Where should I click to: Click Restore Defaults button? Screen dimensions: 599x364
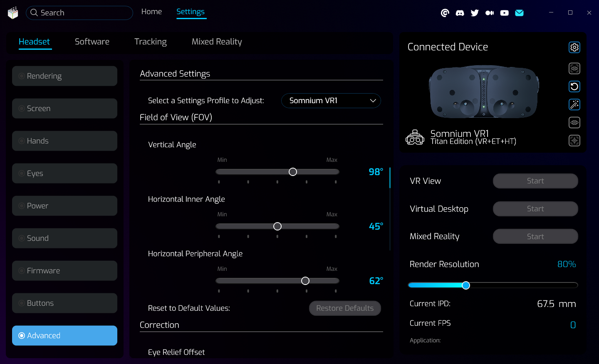tap(345, 308)
